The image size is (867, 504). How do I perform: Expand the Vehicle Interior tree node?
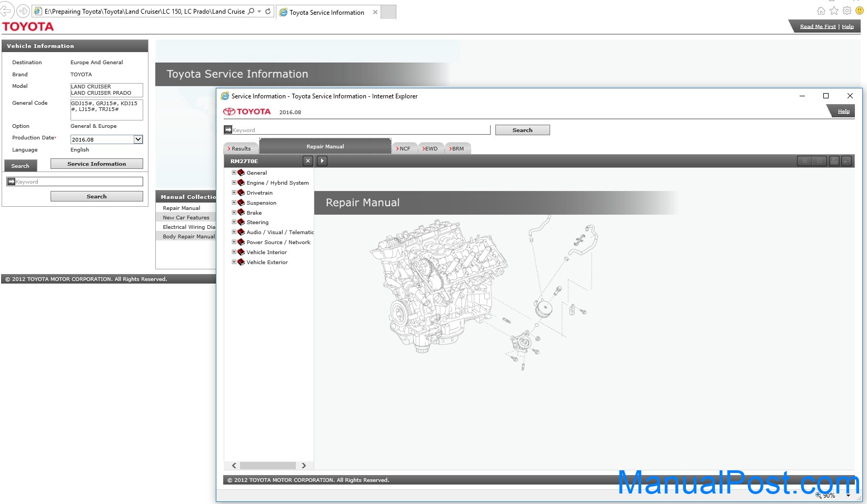click(234, 252)
